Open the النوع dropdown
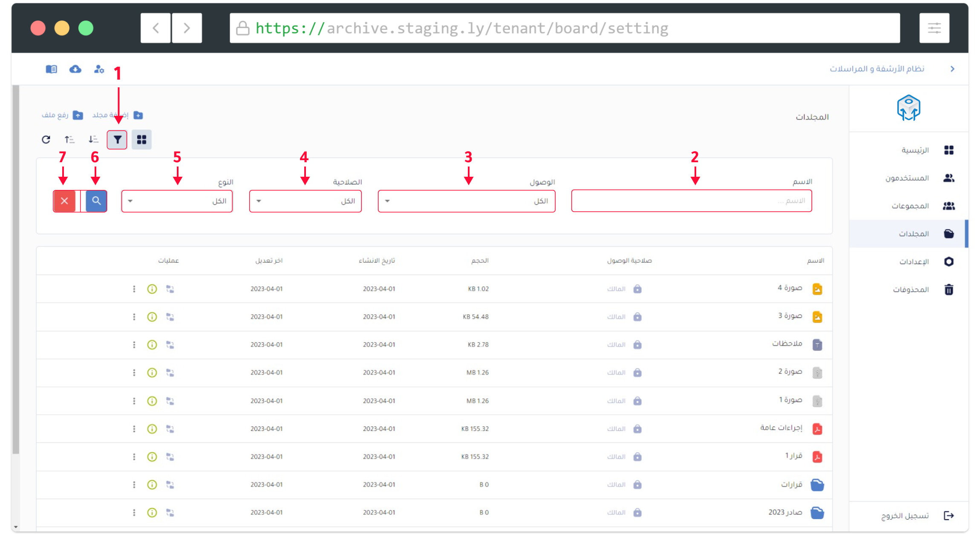 pos(177,201)
